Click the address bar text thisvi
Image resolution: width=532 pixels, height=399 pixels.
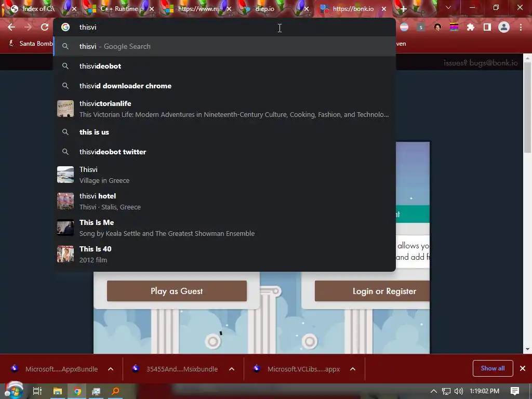click(x=88, y=27)
